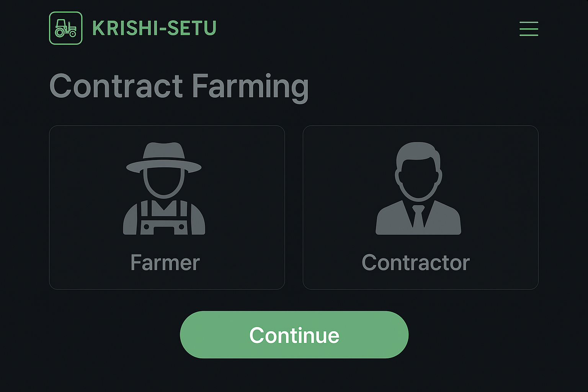The height and width of the screenshot is (392, 588).
Task: Select the farmer avatar icon
Action: pos(164,189)
